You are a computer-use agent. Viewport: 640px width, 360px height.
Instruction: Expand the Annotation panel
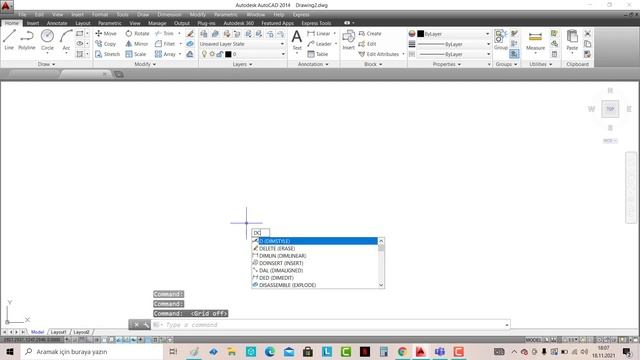(313, 64)
